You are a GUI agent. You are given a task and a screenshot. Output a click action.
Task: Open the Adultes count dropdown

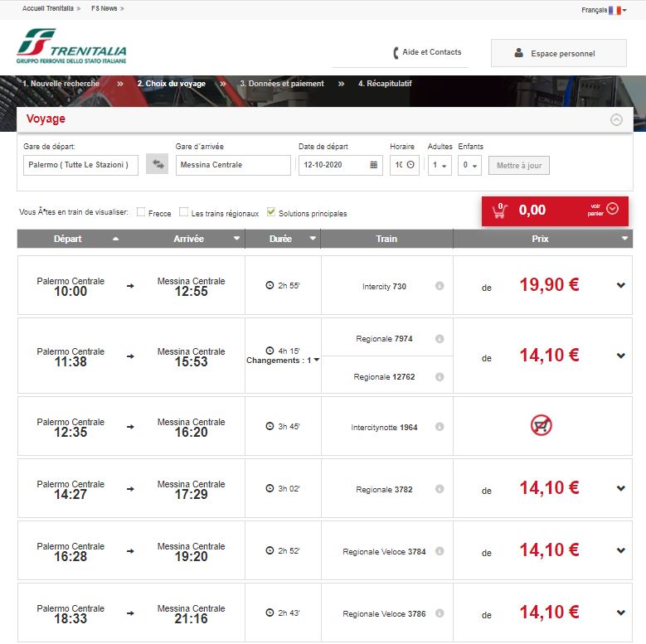(x=440, y=165)
